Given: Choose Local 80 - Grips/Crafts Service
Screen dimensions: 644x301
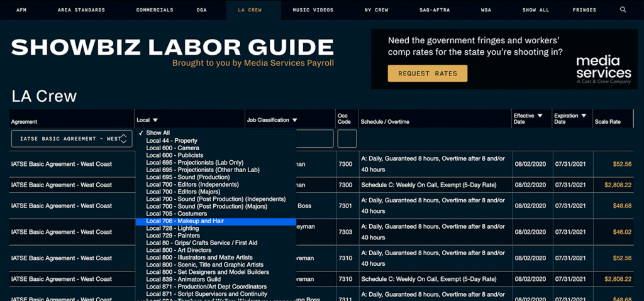Looking at the screenshot, I should 216,243.
